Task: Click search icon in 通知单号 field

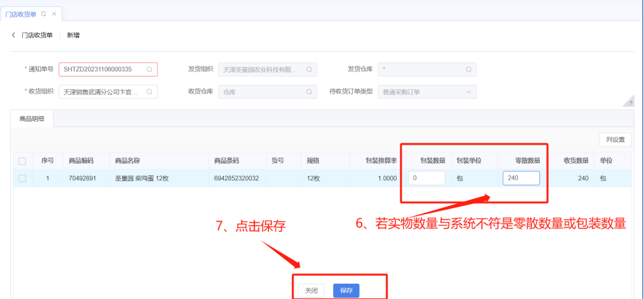Action: click(149, 69)
